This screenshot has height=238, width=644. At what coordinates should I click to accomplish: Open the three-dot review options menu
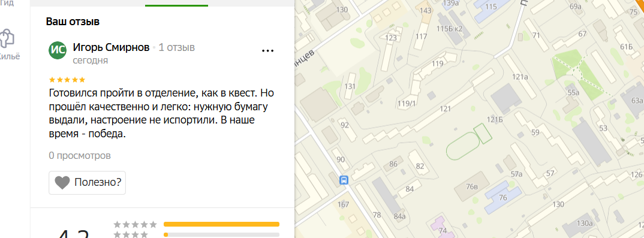(x=267, y=51)
